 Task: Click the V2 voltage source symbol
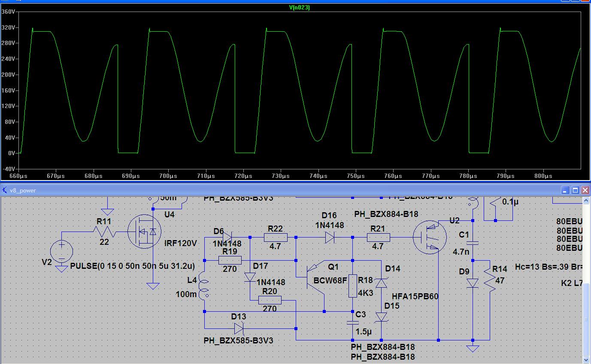(62, 251)
